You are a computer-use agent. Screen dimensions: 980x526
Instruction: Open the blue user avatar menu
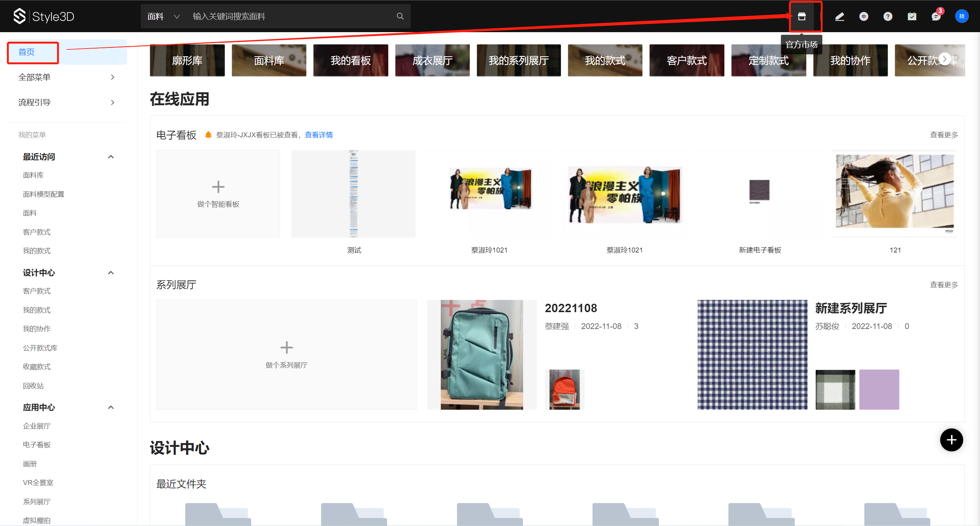962,16
